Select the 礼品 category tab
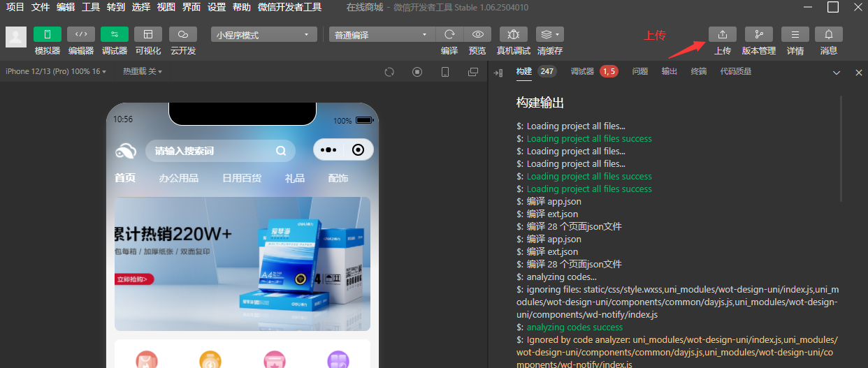The width and height of the screenshot is (868, 368). pos(295,178)
